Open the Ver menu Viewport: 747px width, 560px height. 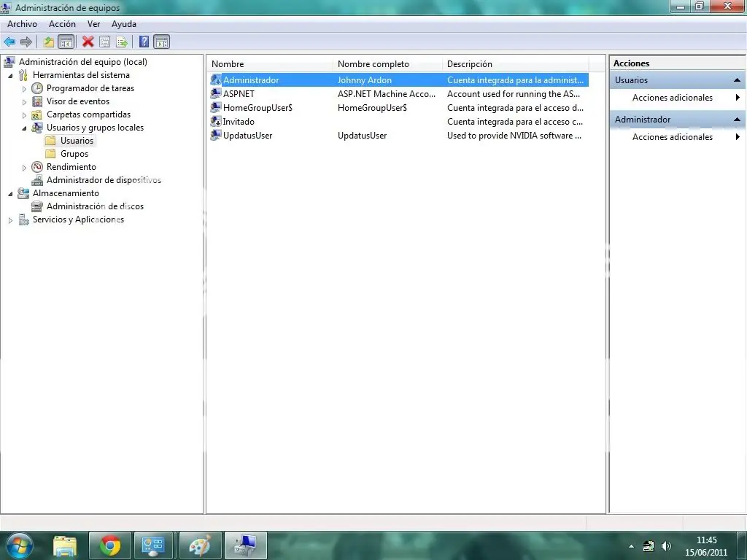[93, 24]
